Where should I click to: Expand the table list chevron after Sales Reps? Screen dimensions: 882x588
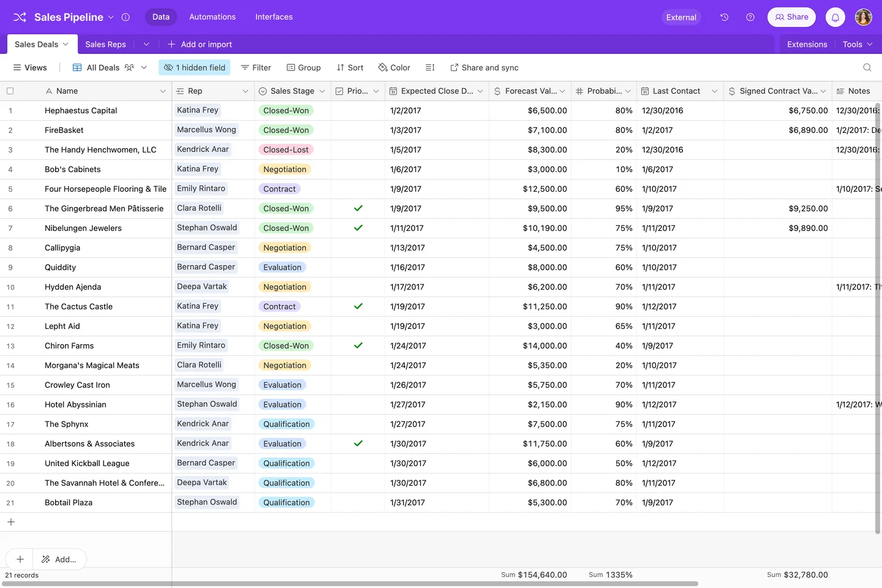click(146, 44)
